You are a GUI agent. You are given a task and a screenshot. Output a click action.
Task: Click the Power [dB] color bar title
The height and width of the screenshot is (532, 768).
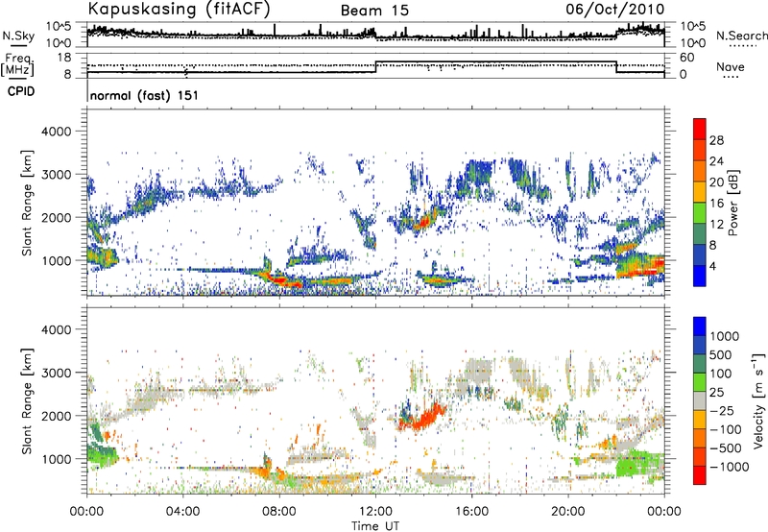point(733,203)
